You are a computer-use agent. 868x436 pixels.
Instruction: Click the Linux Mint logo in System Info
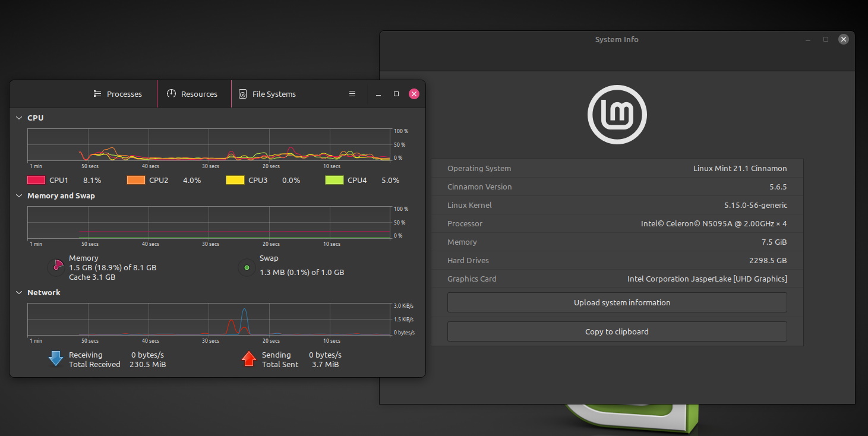tap(617, 115)
